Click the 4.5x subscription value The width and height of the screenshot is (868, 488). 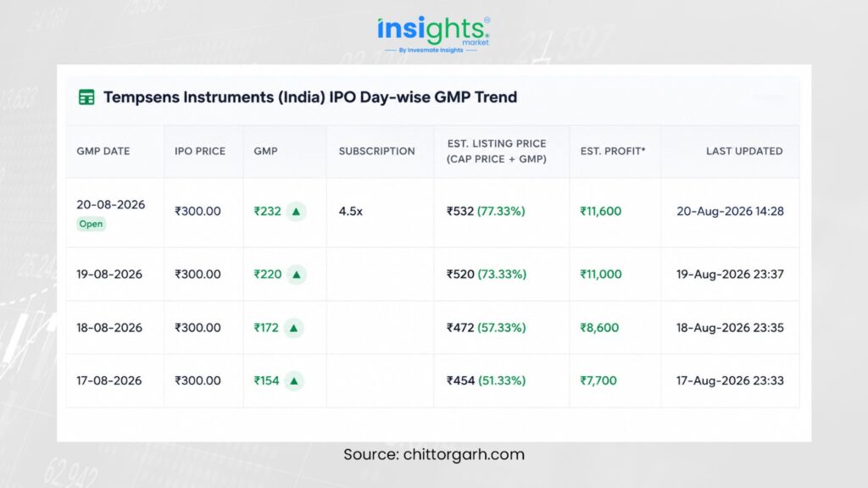click(350, 211)
